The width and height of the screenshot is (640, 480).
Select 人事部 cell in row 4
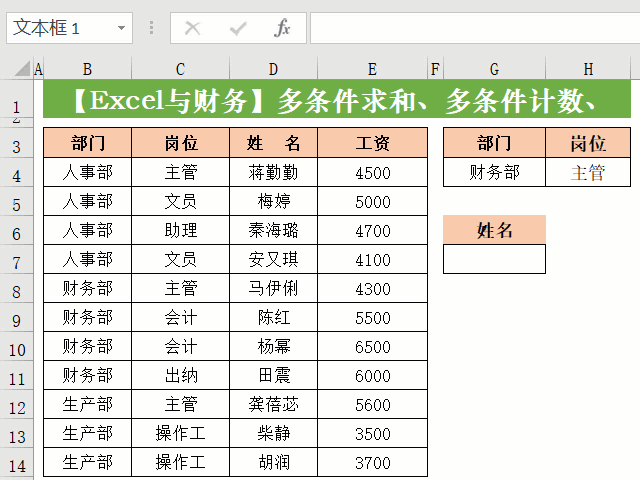tap(87, 172)
